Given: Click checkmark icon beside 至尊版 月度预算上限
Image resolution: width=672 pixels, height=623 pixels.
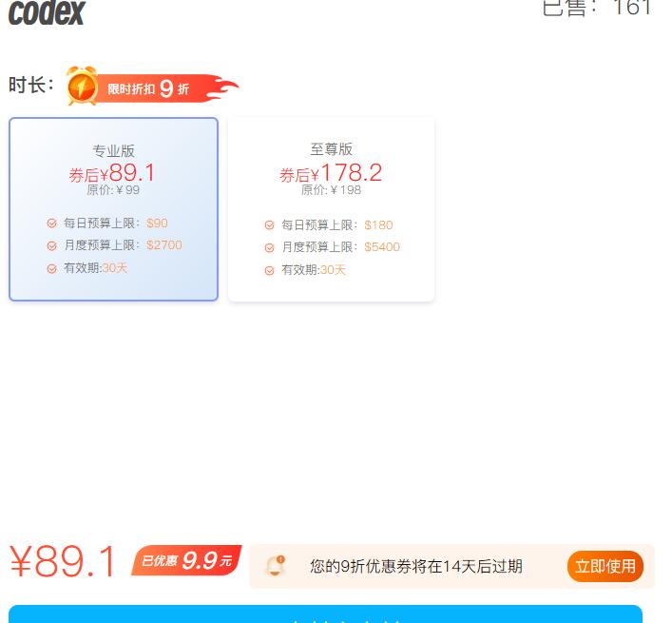Looking at the screenshot, I should click(x=270, y=248).
